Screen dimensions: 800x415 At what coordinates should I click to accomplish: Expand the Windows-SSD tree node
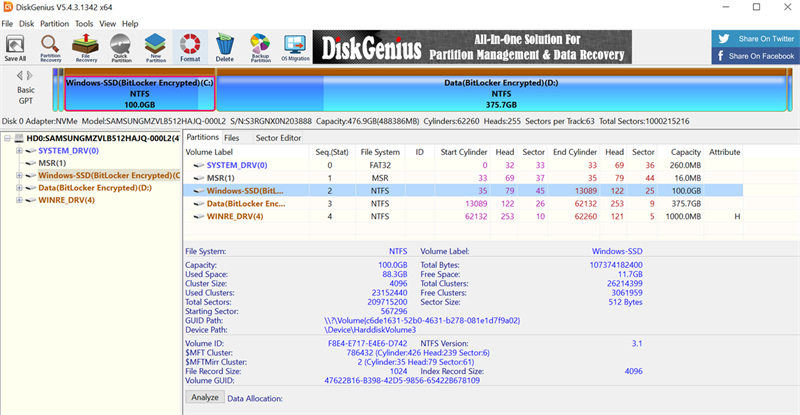click(19, 175)
